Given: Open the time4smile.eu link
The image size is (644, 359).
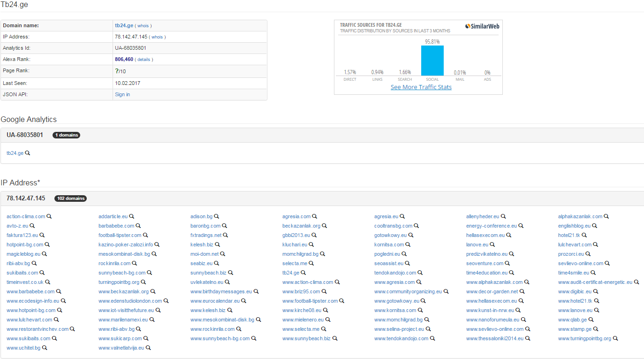Looking at the screenshot, I should (574, 273).
